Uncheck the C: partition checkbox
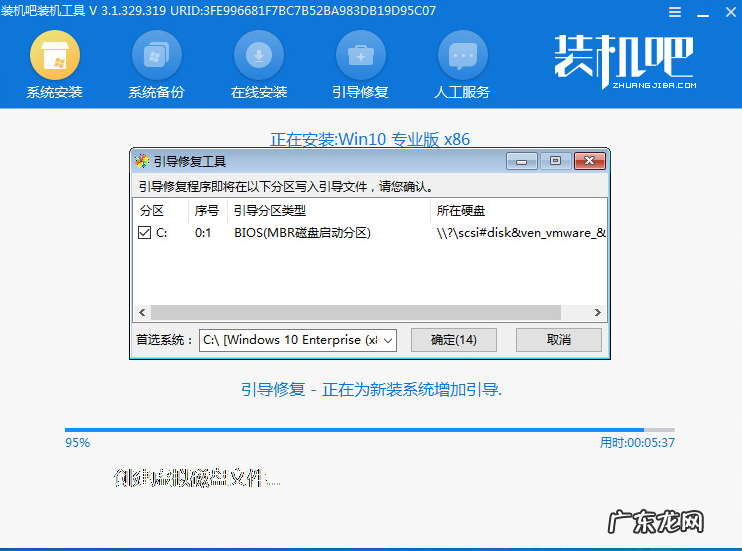The image size is (742, 551). coord(144,232)
